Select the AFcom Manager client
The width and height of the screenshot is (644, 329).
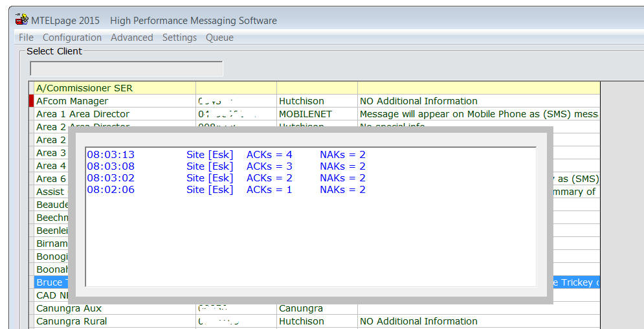(72, 101)
